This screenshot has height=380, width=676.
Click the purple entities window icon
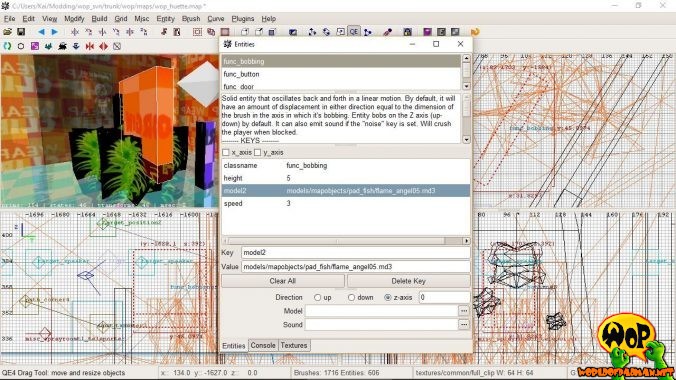pyautogui.click(x=427, y=32)
